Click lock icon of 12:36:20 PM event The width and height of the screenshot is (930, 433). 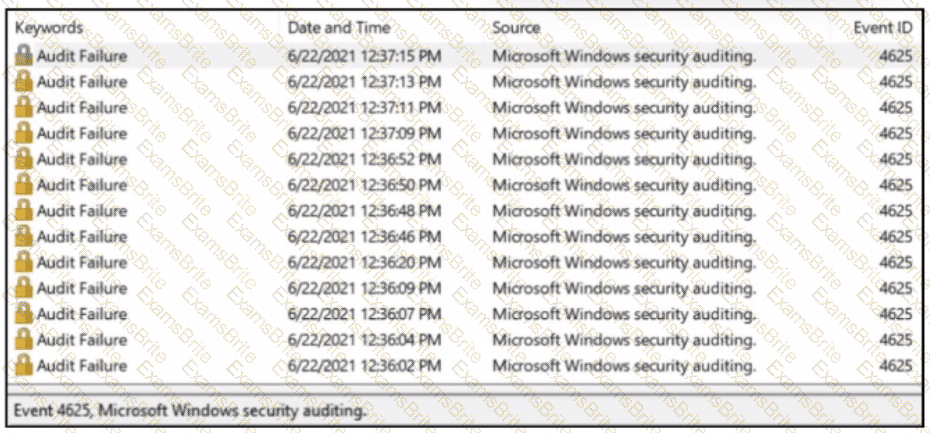point(24,263)
